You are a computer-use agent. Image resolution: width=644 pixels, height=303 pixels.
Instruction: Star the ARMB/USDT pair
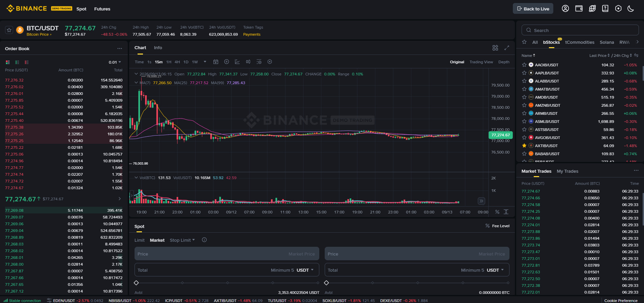pyautogui.click(x=524, y=113)
